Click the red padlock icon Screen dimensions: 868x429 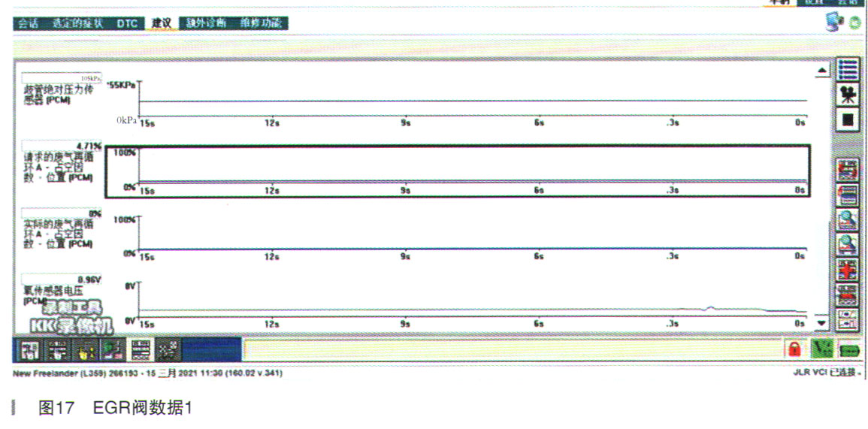793,349
